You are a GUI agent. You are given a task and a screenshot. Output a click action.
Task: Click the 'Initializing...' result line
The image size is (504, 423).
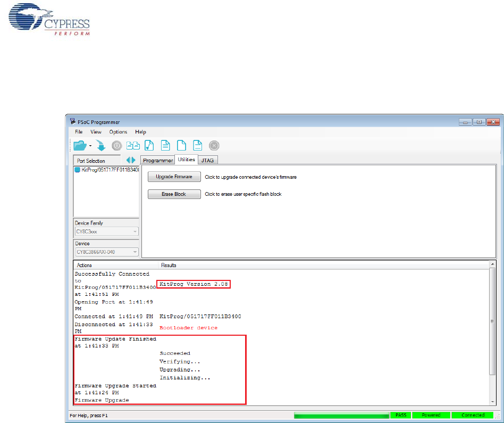(185, 378)
